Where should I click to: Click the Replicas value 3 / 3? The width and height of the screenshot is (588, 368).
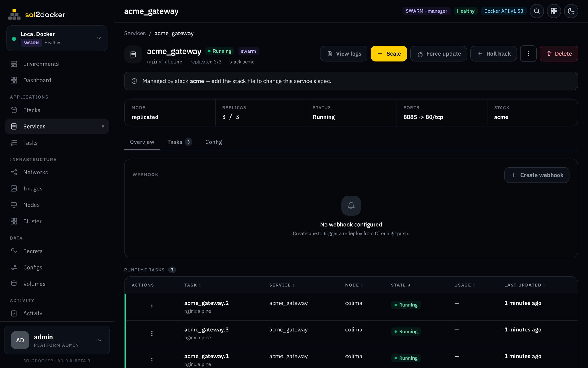230,117
